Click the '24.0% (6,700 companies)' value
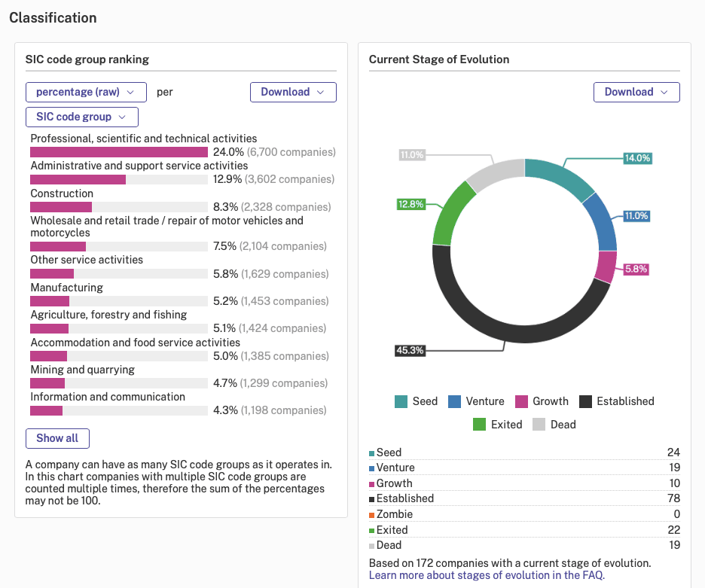 coord(274,152)
